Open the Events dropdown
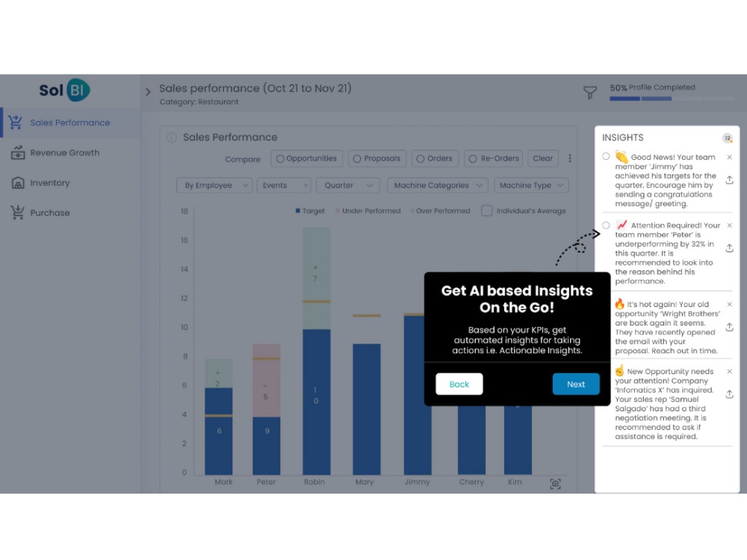The width and height of the screenshot is (747, 560). pos(283,185)
